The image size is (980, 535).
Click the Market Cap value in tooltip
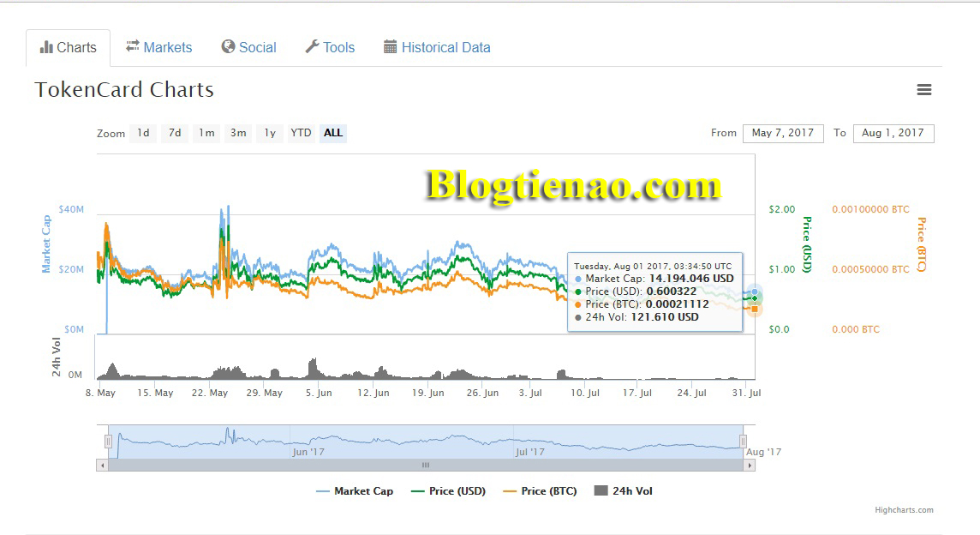pyautogui.click(x=691, y=280)
